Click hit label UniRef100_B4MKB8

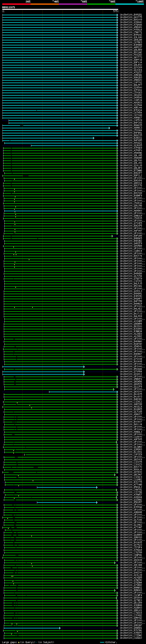131,274
